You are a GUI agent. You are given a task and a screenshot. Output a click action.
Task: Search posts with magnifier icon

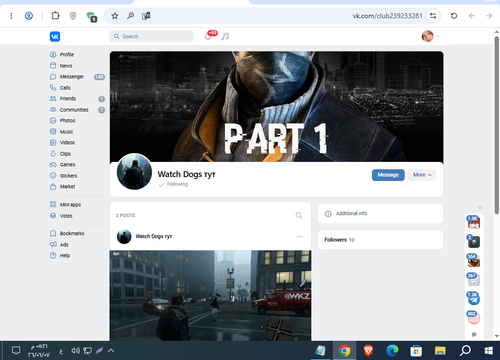coord(299,216)
